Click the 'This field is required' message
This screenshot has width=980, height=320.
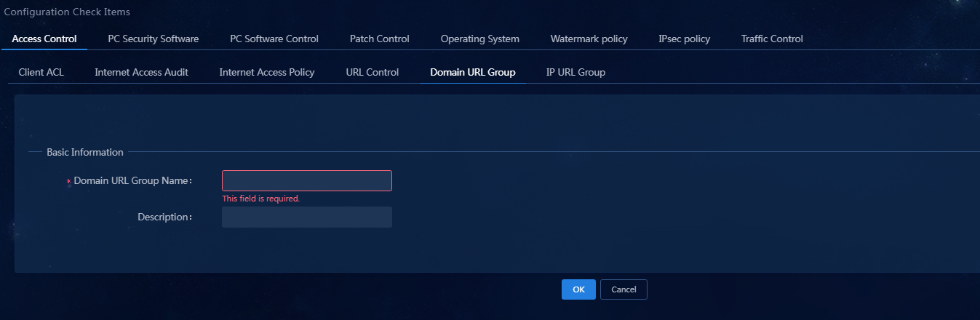(x=261, y=199)
